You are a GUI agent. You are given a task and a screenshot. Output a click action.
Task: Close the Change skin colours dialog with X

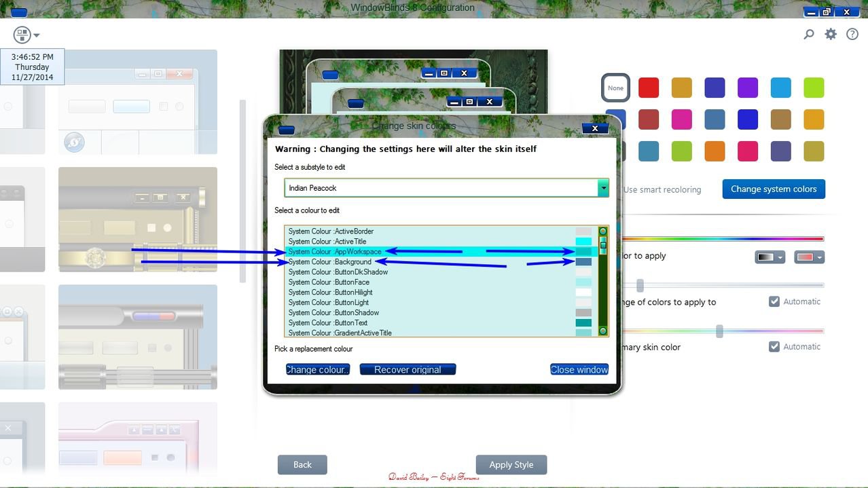[594, 128]
